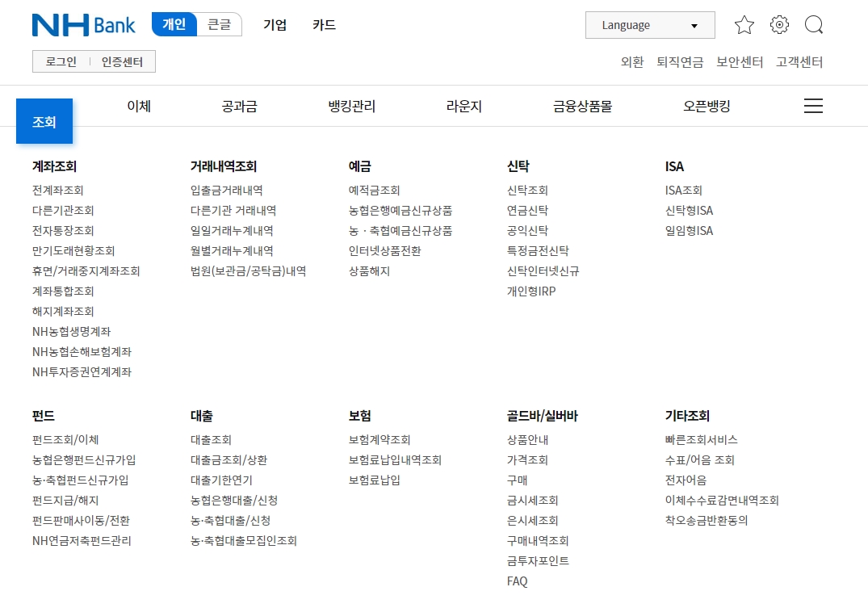Select 대출조회 in the 대출 section
868x608 pixels.
210,440
